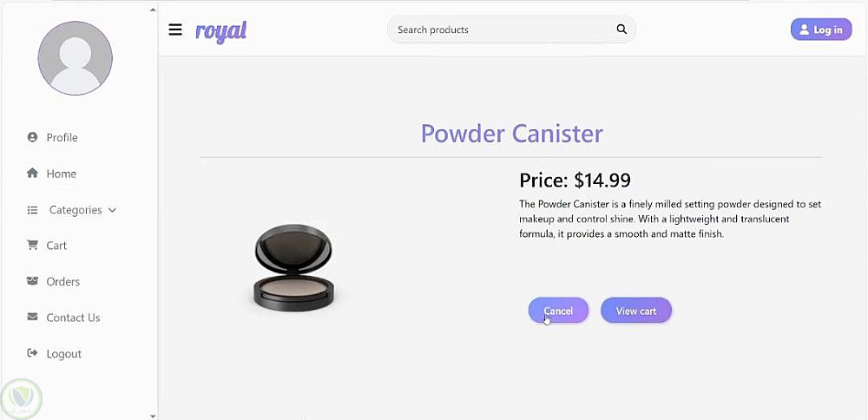Click the Orders box icon
868x420 pixels.
[32, 281]
